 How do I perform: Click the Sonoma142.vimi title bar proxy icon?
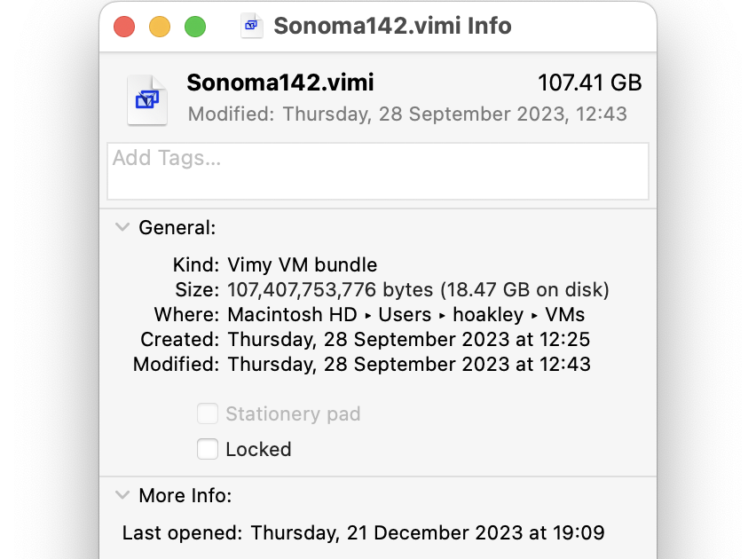252,25
